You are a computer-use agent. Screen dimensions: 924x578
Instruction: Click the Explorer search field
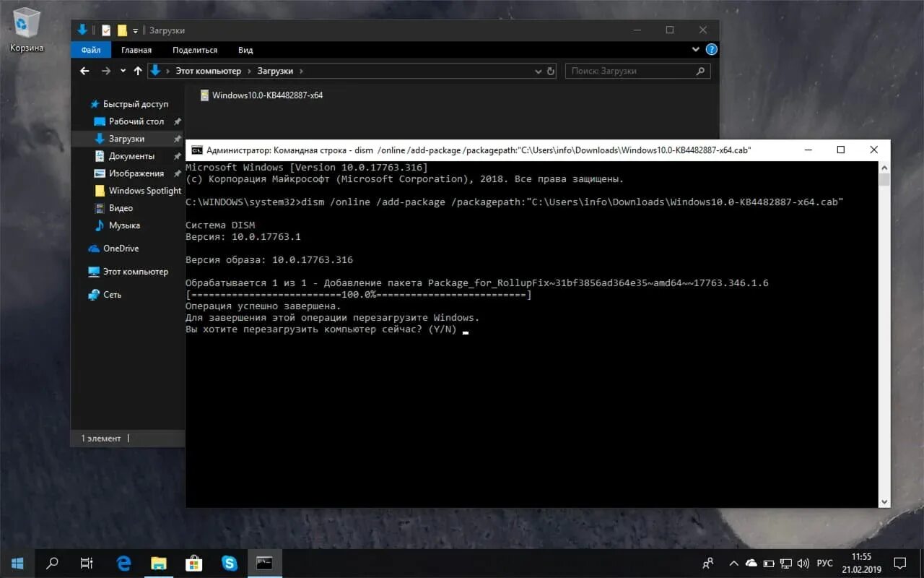638,72
